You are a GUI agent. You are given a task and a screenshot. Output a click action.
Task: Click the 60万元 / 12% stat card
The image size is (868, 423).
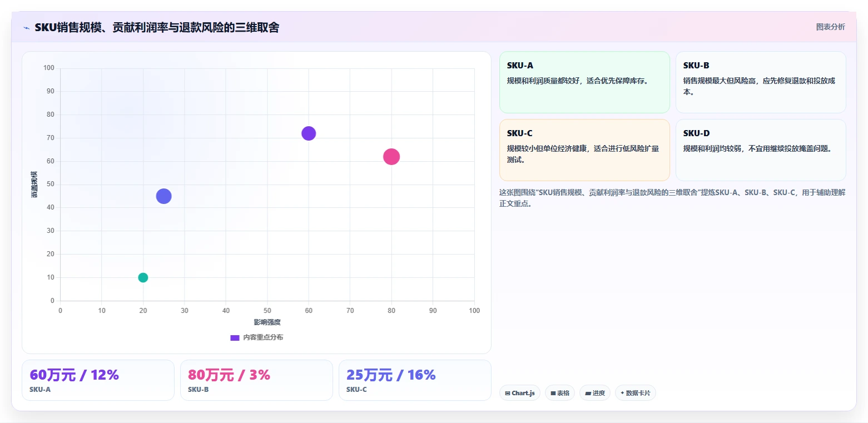(98, 380)
